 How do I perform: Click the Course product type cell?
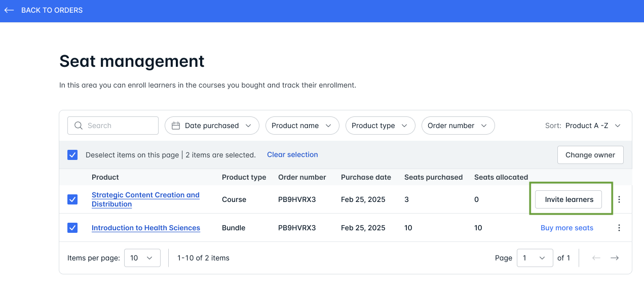pyautogui.click(x=234, y=199)
